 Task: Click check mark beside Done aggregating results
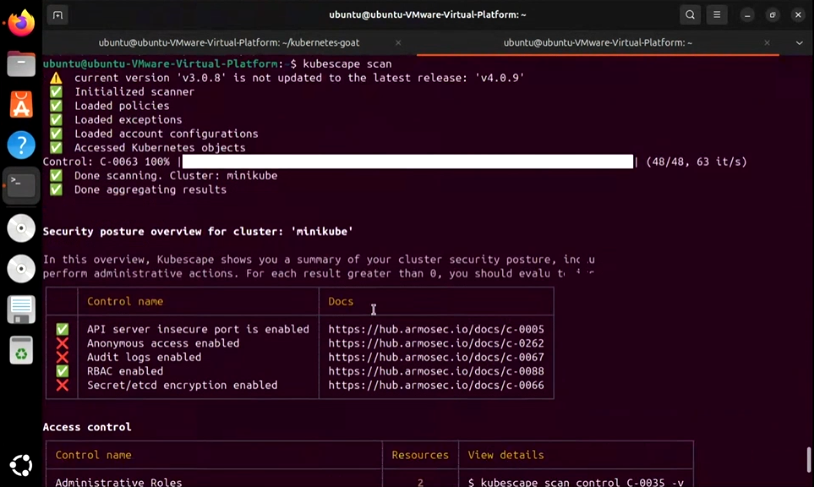(x=56, y=190)
